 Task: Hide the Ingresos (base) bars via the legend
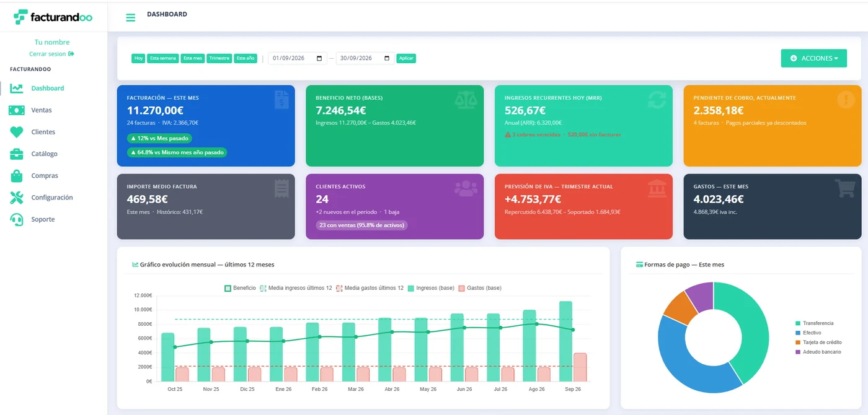[x=431, y=288]
